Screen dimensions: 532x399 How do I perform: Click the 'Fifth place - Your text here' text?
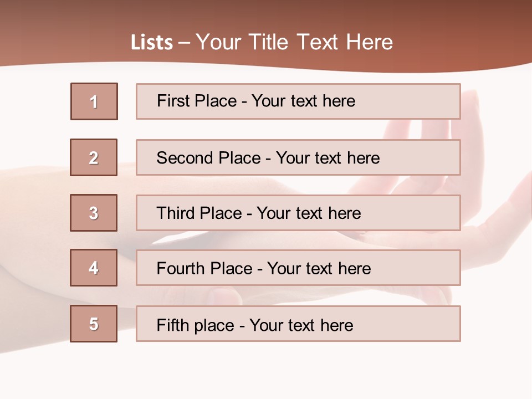coord(255,325)
